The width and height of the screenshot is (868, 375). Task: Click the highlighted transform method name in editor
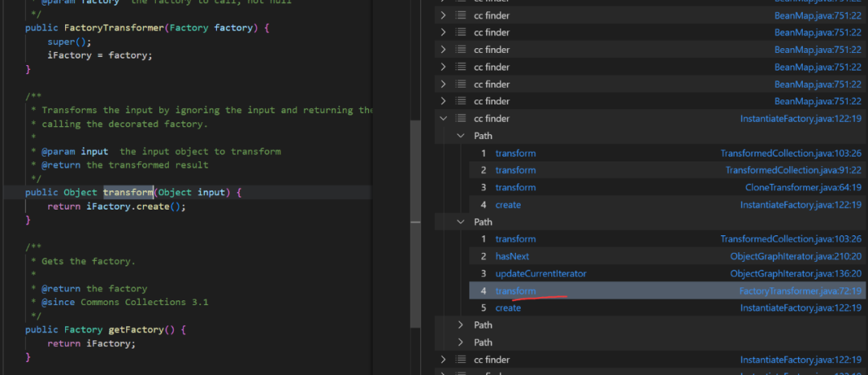point(128,193)
